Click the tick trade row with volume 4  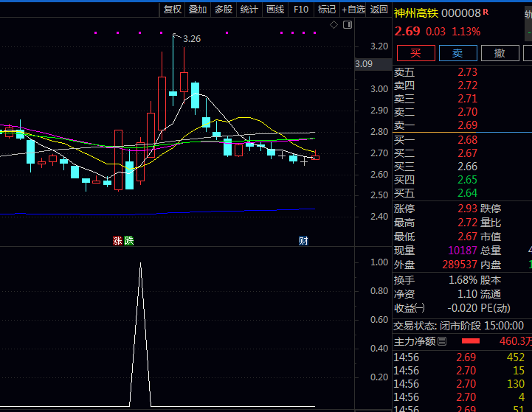click(x=462, y=397)
